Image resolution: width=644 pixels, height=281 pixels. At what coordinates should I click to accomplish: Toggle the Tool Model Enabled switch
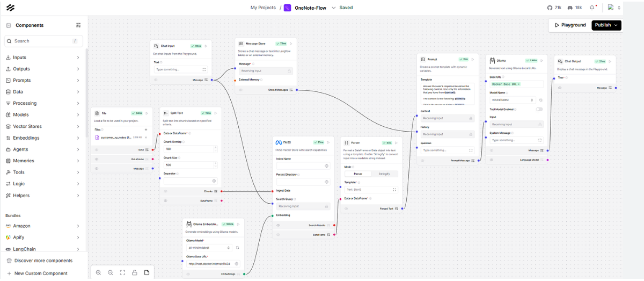coord(539,109)
